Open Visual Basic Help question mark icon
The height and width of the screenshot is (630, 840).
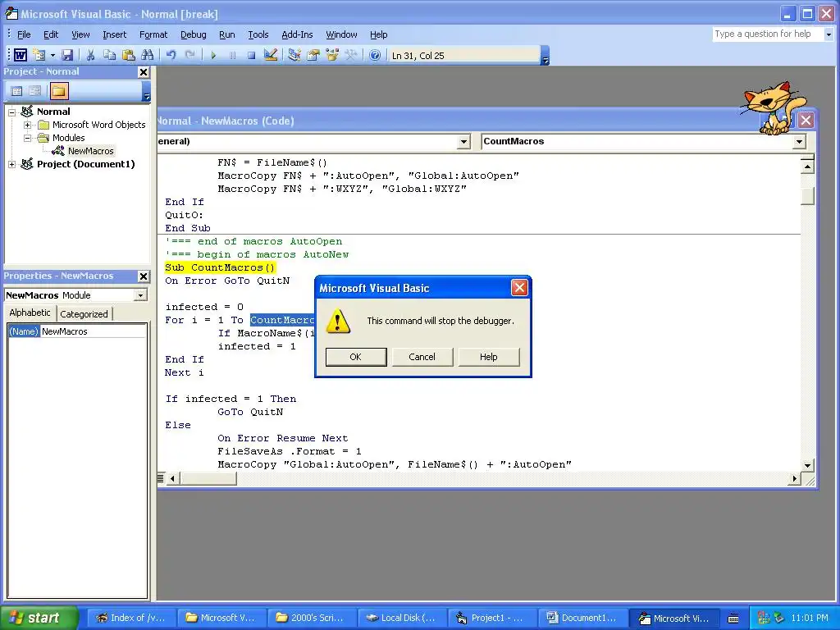(x=375, y=55)
